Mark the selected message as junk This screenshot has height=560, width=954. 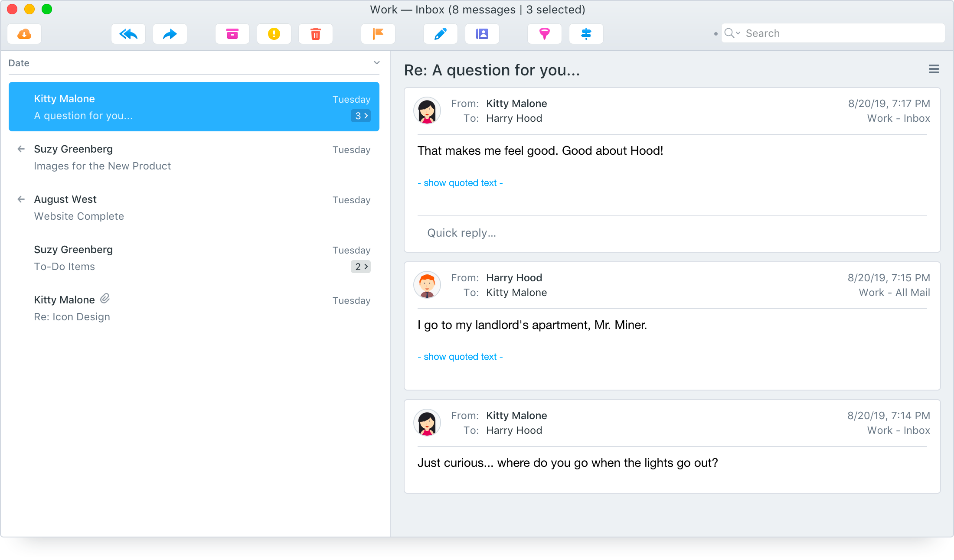[274, 33]
